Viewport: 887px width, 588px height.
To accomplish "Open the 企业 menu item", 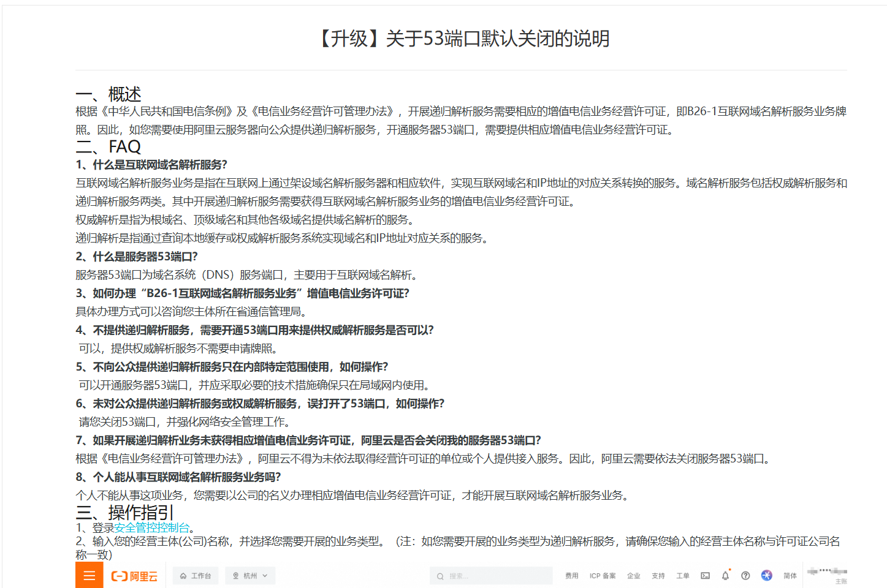I will tap(634, 576).
